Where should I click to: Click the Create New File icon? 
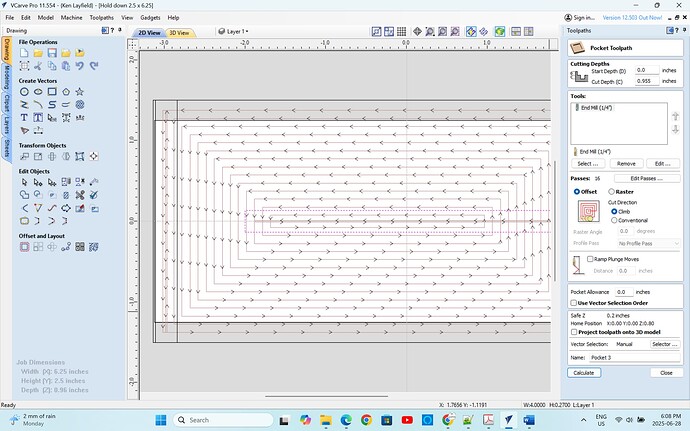(x=24, y=53)
